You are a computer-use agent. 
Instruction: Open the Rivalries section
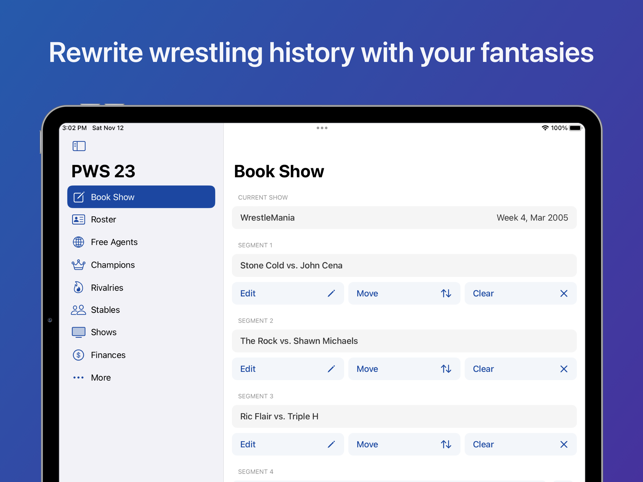click(x=141, y=287)
